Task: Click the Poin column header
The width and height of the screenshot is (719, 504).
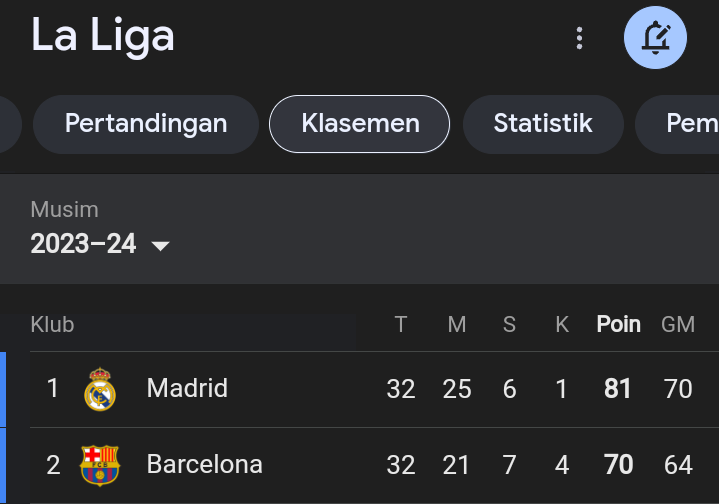Action: (x=618, y=325)
